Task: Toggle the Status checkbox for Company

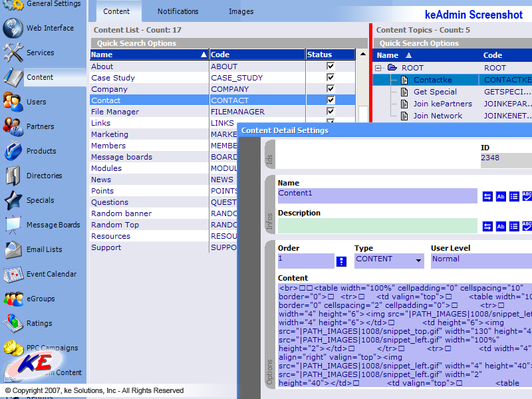Action: pyautogui.click(x=331, y=88)
